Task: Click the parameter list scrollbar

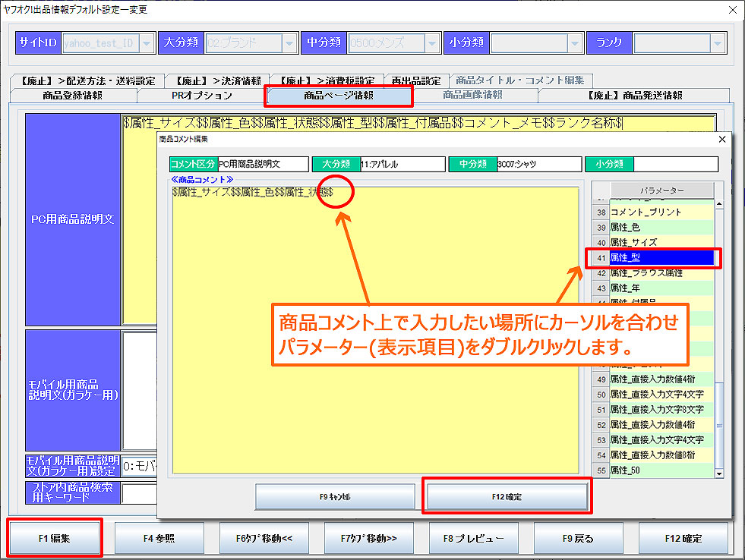Action: [x=720, y=341]
